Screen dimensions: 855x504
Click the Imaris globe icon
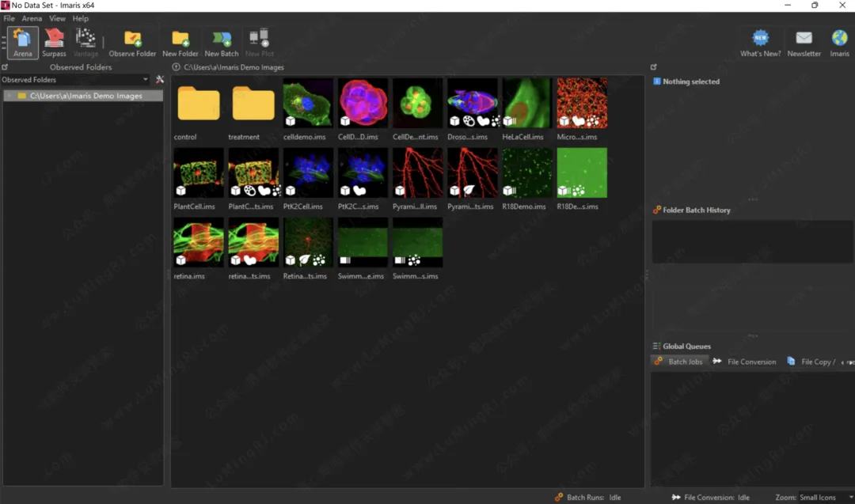839,42
